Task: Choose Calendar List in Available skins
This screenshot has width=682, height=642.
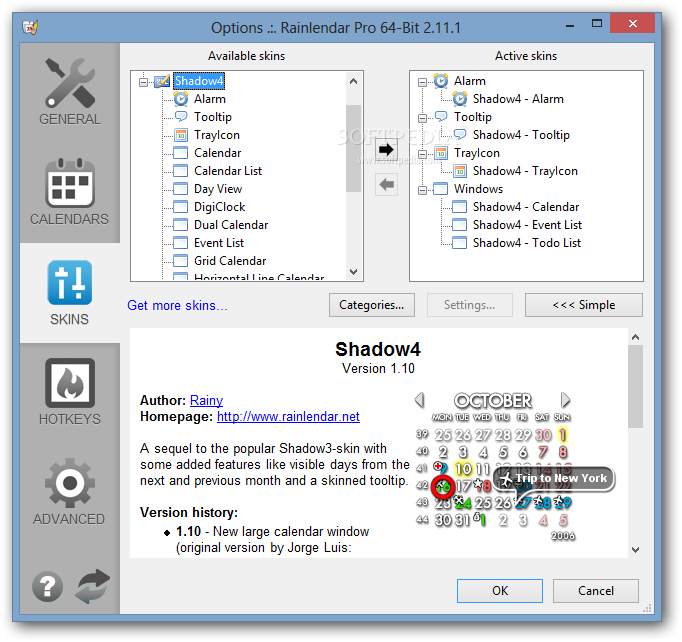Action: (228, 171)
